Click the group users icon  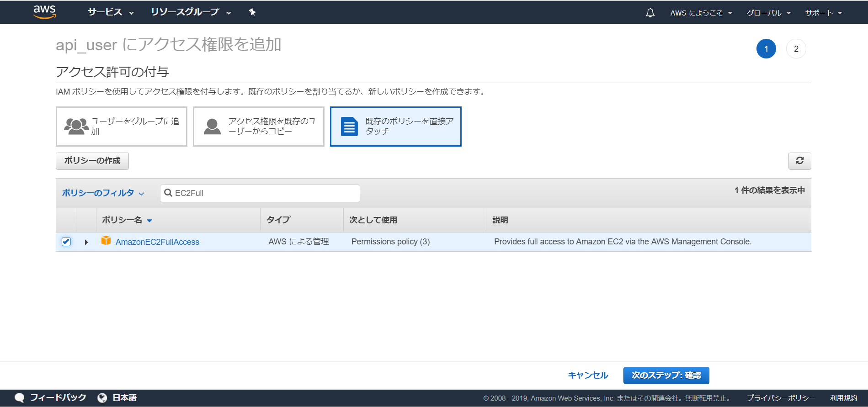pos(76,126)
